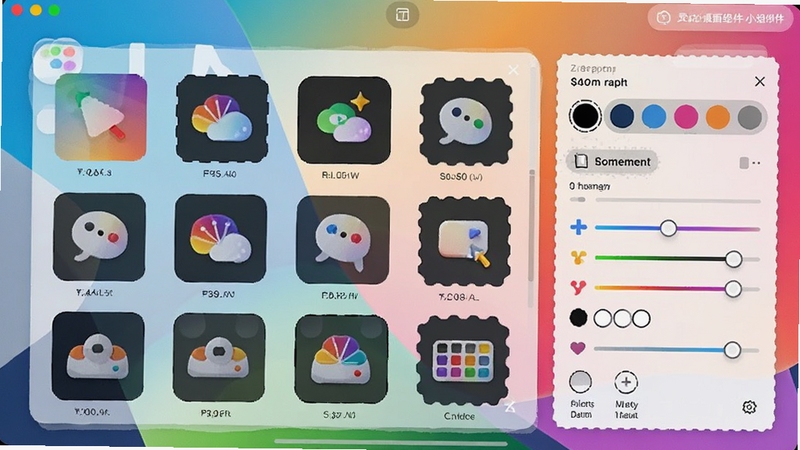
Task: Click the blue plus icon beside the blue slider
Action: pyautogui.click(x=579, y=227)
